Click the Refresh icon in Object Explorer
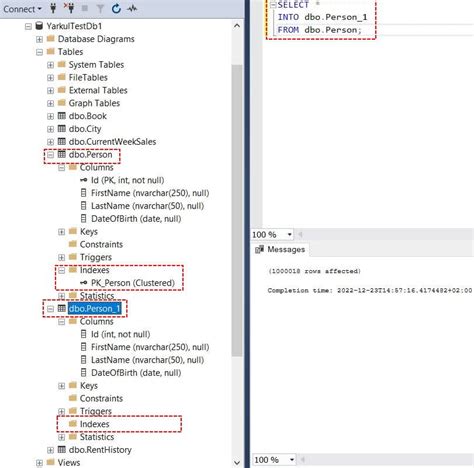 (116, 9)
